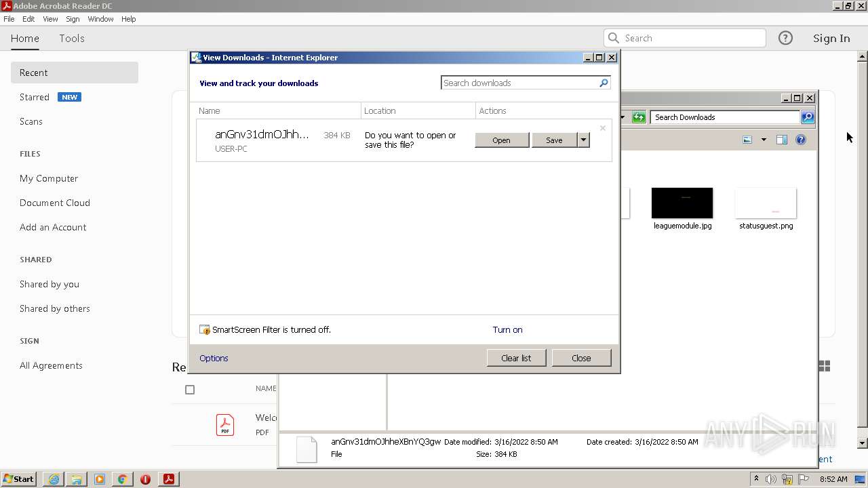
Task: Open the Sign menu
Action: [x=73, y=19]
